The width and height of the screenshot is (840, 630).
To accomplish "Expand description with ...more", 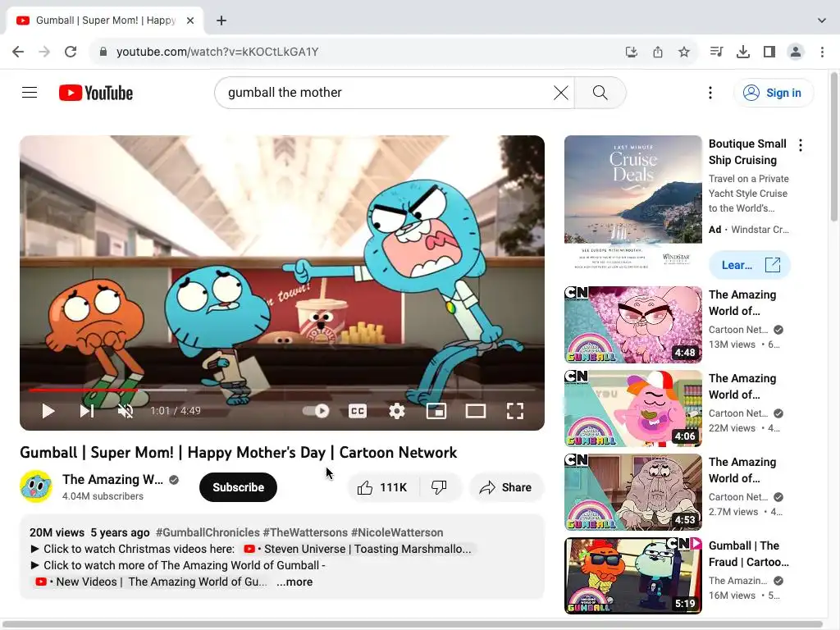I will click(294, 582).
